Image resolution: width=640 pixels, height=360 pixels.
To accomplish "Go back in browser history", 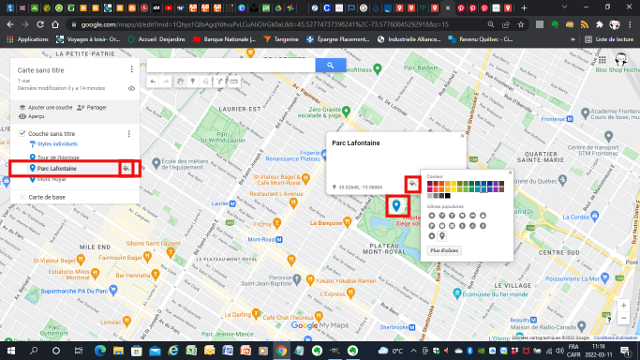I will coord(10,24).
